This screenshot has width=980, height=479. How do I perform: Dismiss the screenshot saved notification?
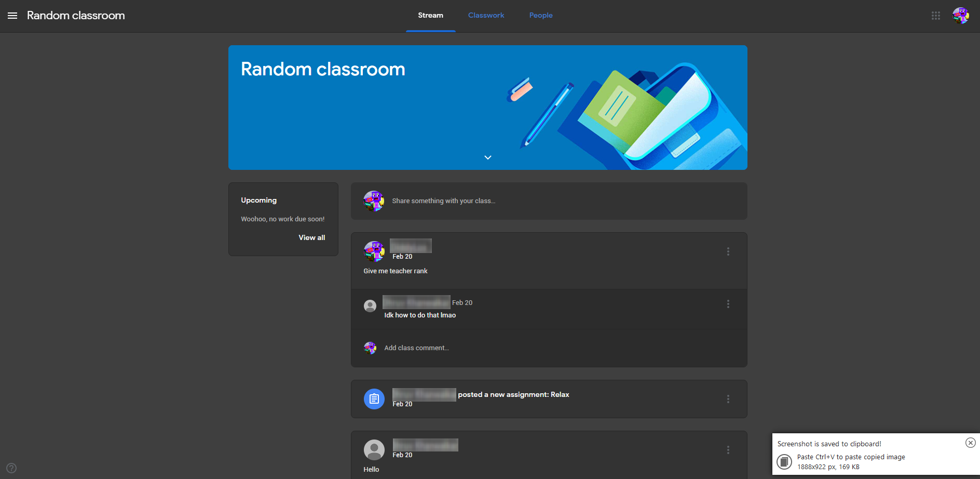[970, 443]
